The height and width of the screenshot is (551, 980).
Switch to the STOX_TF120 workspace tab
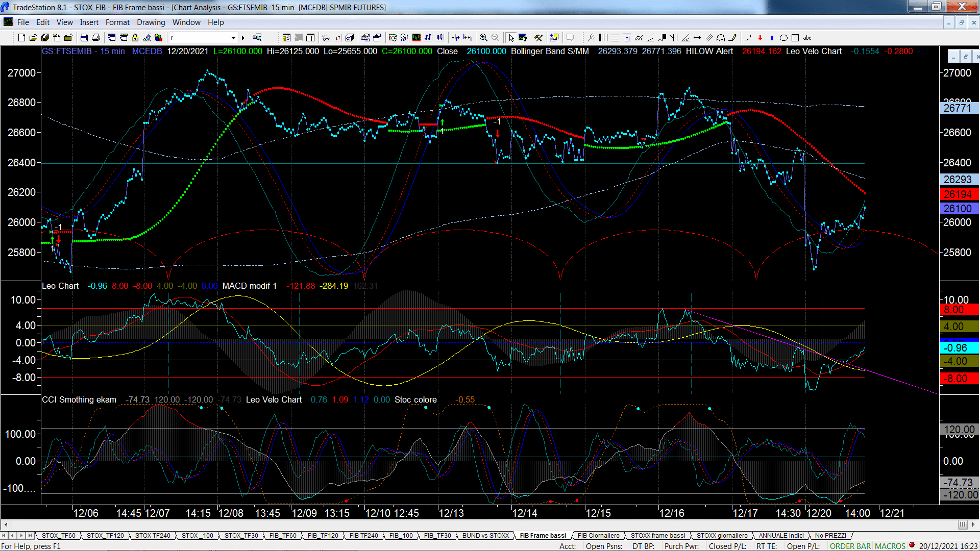click(105, 536)
